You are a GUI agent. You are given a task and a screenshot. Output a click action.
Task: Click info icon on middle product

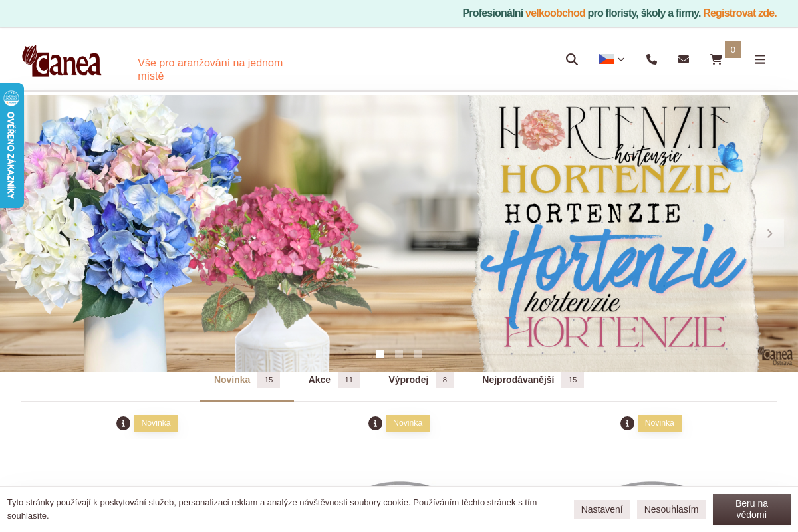point(375,423)
